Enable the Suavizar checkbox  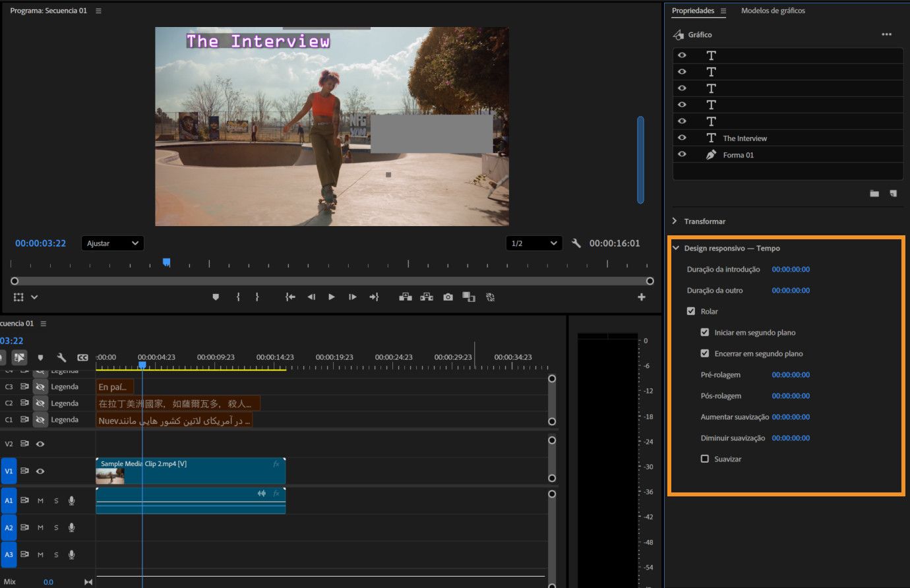coord(705,459)
